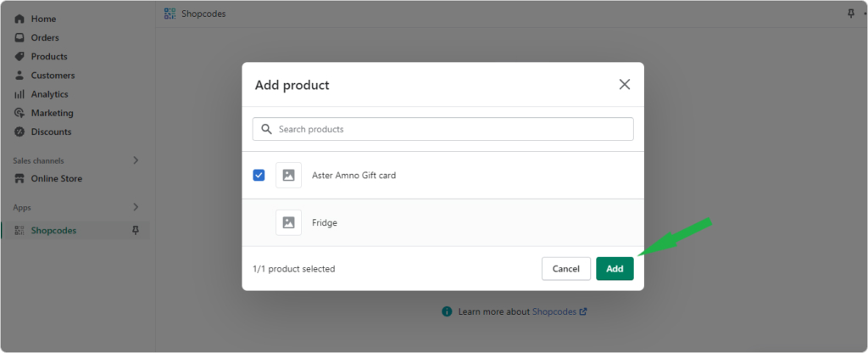Select the Fridge product name
Image resolution: width=868 pixels, height=353 pixels.
(x=325, y=223)
